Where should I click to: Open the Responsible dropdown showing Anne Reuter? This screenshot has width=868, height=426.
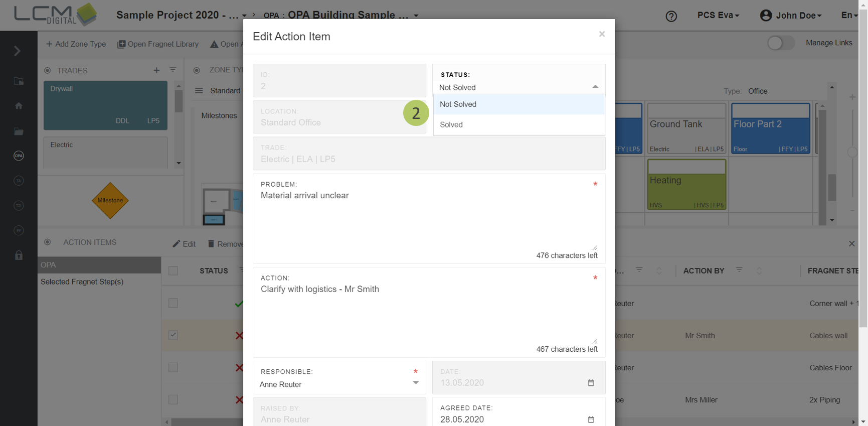[339, 384]
